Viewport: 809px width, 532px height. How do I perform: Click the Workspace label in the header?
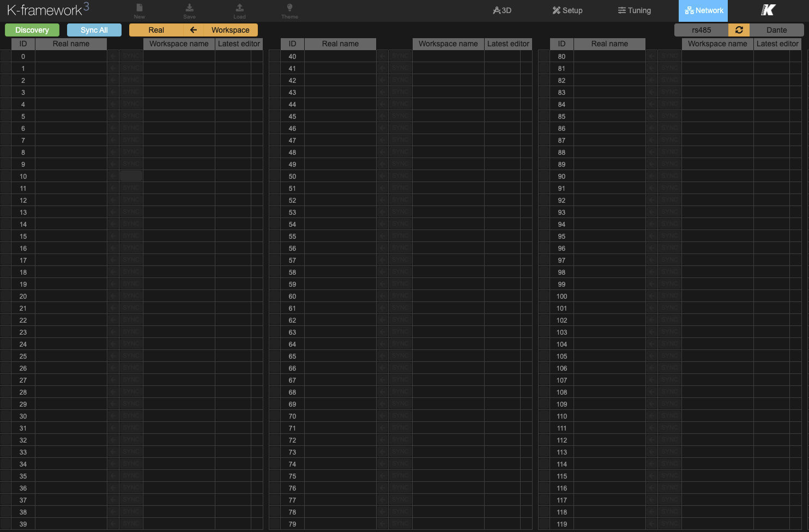pos(230,30)
